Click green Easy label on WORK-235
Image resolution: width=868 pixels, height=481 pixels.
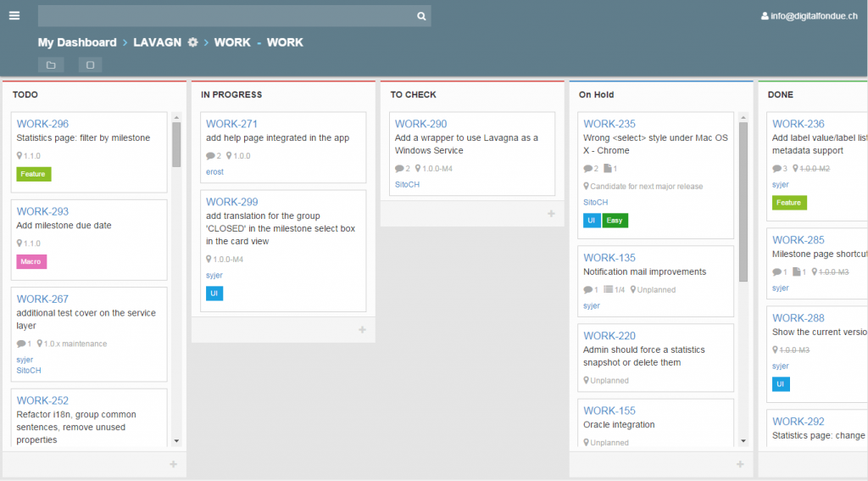pos(615,220)
